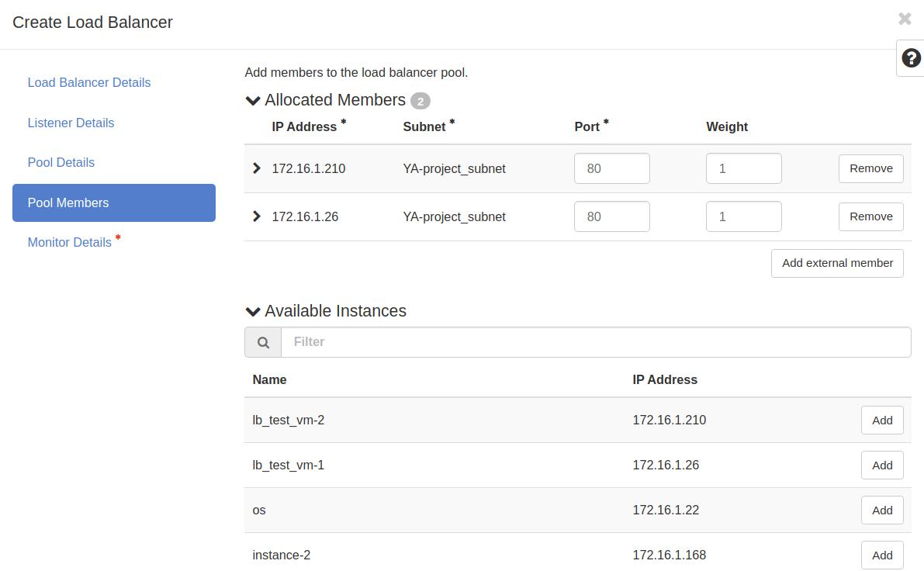924x571 pixels.
Task: Collapse the Allocated Members section
Action: [x=253, y=101]
